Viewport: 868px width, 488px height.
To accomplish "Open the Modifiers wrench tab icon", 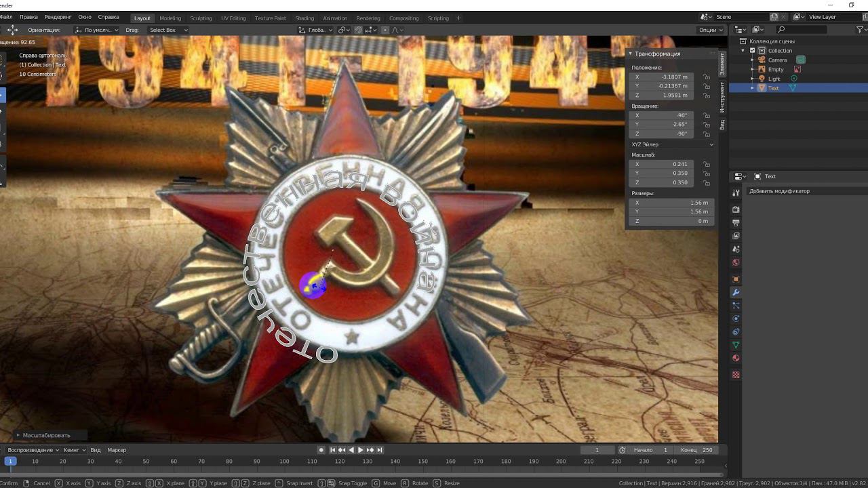I will 736,292.
